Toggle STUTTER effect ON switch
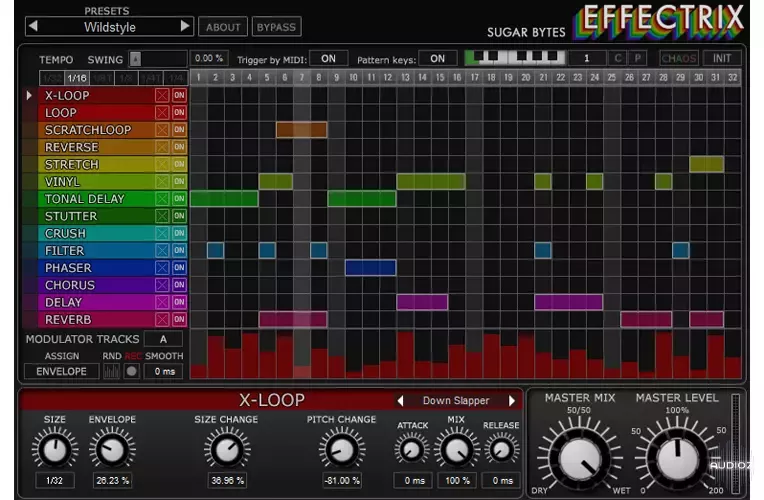764x500 pixels. tap(179, 216)
